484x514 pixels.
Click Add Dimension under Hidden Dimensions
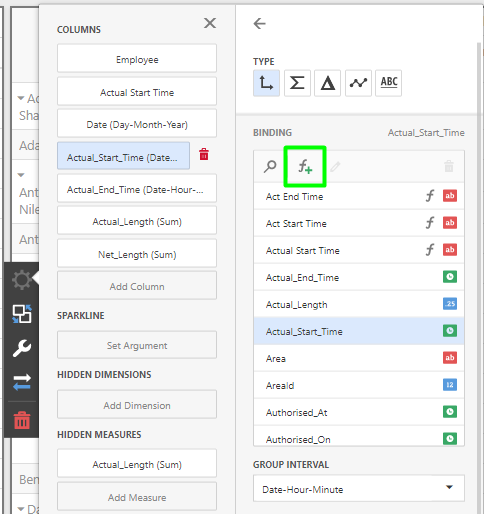click(137, 404)
